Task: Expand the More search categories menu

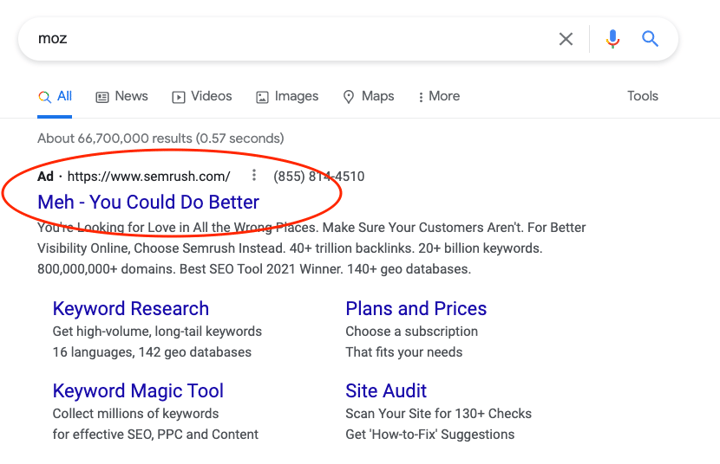Action: coord(439,96)
